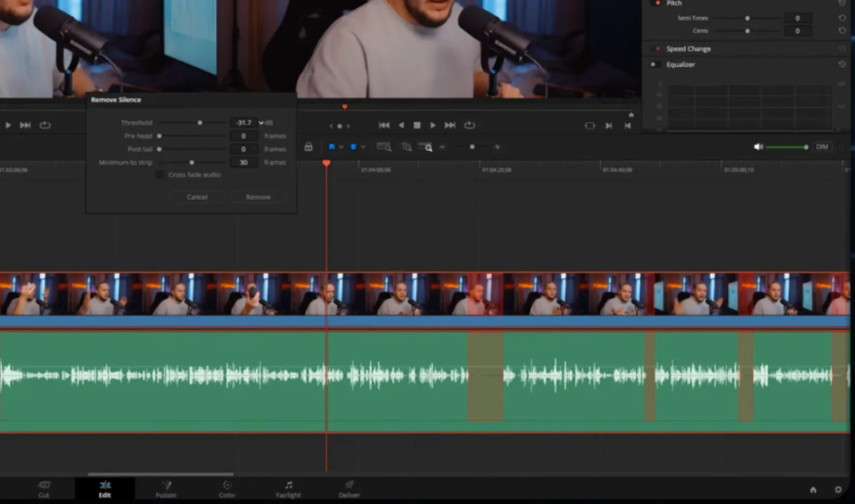Open project settings gear icon
The image size is (855, 504).
coord(838,489)
